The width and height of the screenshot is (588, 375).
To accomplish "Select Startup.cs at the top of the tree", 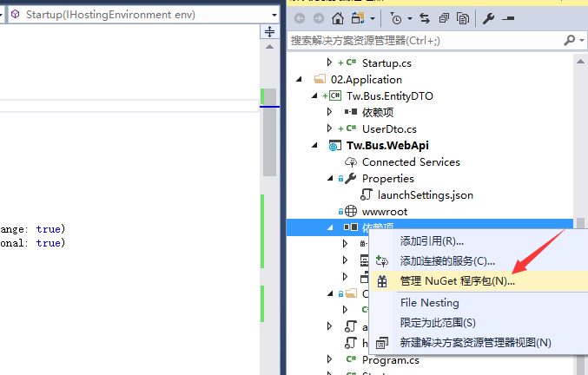I will pyautogui.click(x=386, y=63).
